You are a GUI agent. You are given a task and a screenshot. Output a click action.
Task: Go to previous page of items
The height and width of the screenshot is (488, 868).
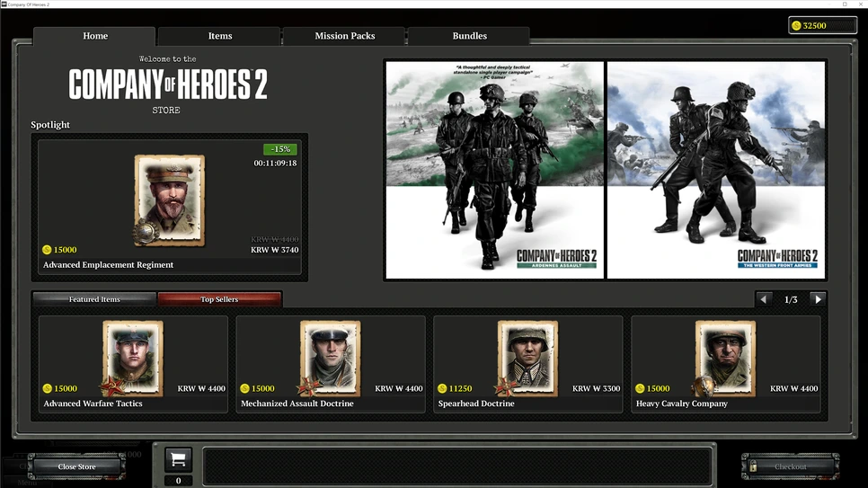pyautogui.click(x=764, y=299)
